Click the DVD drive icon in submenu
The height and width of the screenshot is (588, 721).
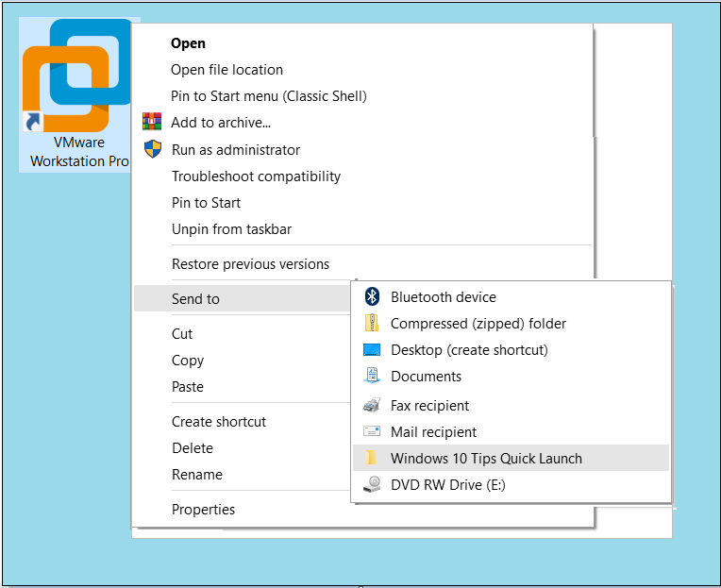point(372,484)
